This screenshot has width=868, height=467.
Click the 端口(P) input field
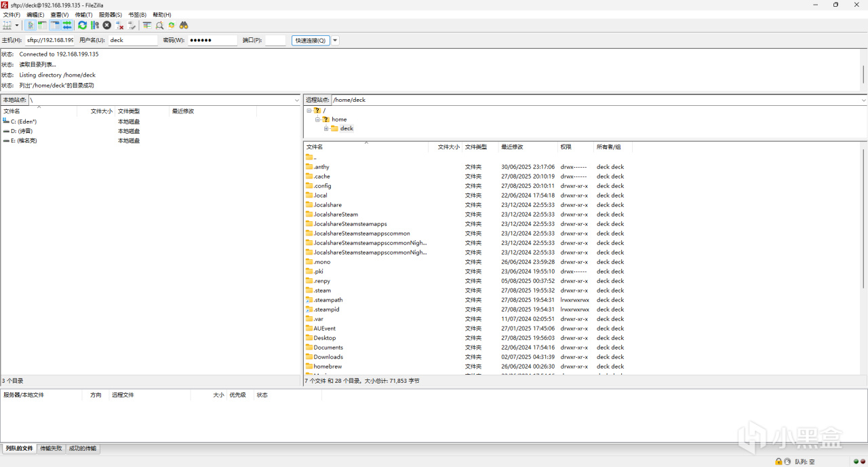[x=275, y=40]
